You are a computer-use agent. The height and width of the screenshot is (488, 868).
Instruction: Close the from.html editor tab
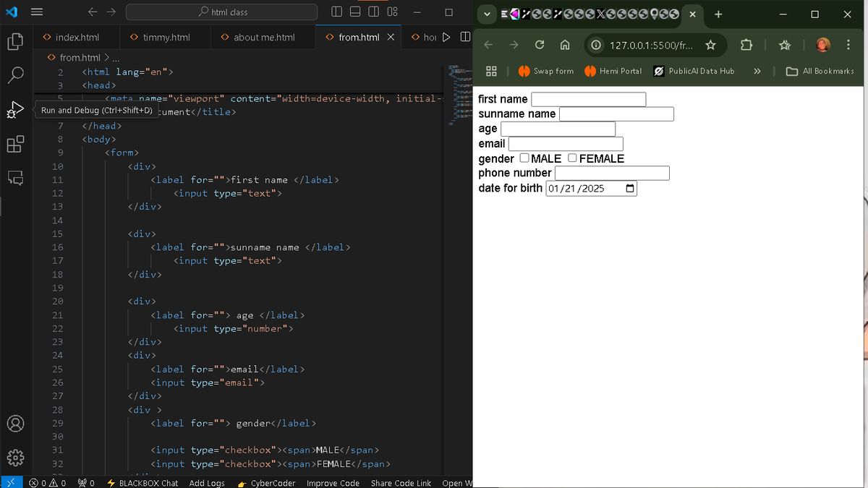[x=391, y=37]
